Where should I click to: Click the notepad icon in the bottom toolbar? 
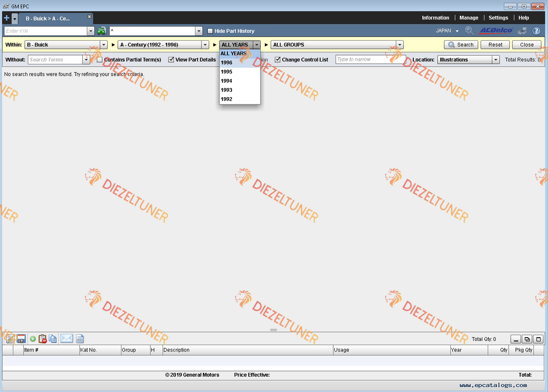point(10,339)
